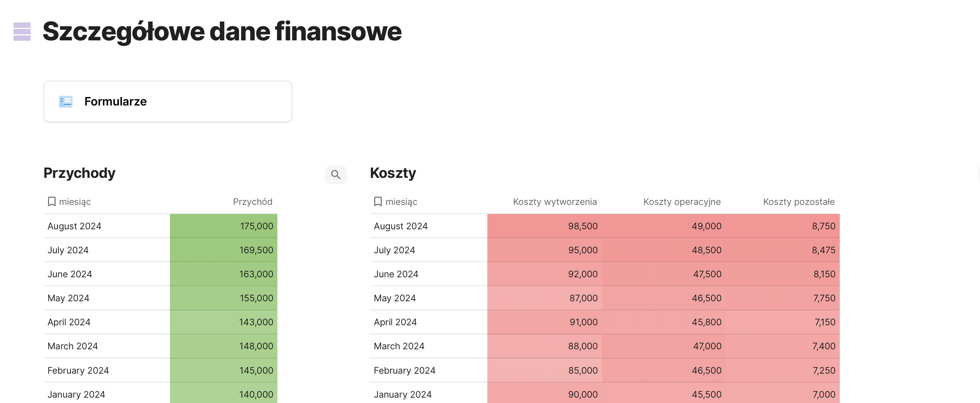Select the Koszty operacyjne column header

[x=682, y=202]
